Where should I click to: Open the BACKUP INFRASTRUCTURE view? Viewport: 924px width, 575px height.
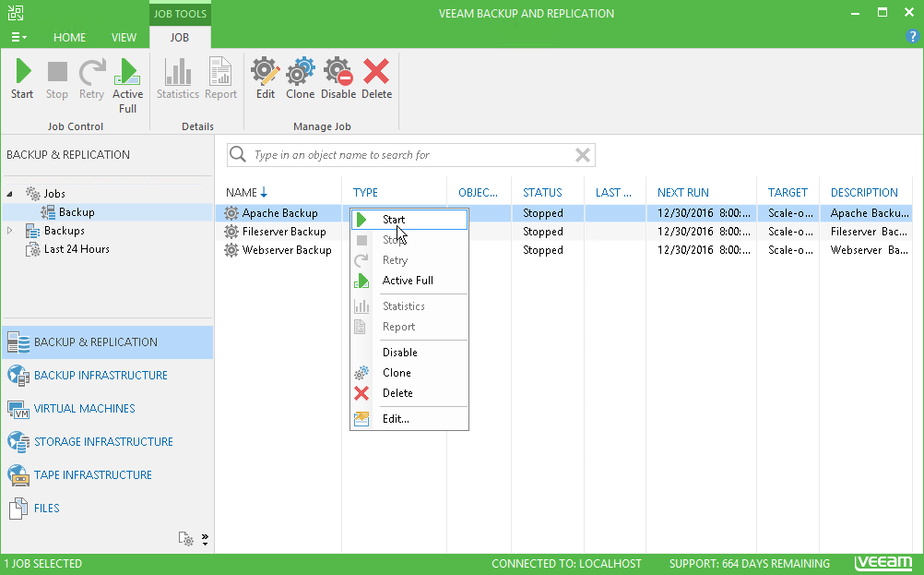108,375
